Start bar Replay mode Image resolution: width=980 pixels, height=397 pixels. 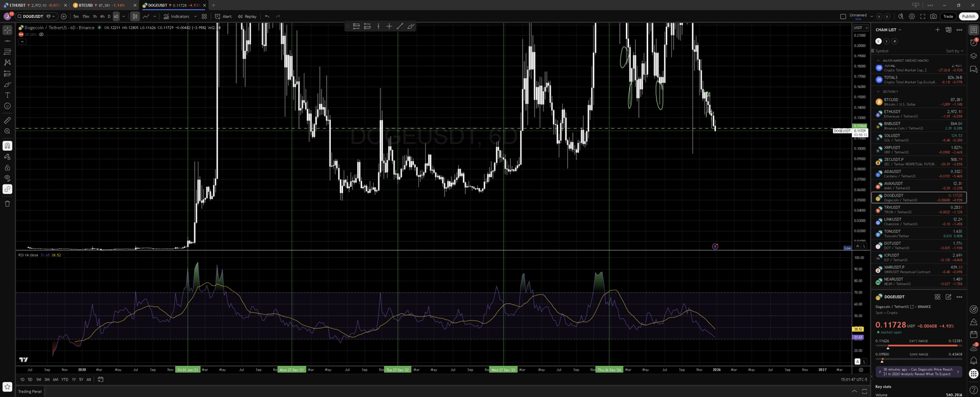point(247,17)
